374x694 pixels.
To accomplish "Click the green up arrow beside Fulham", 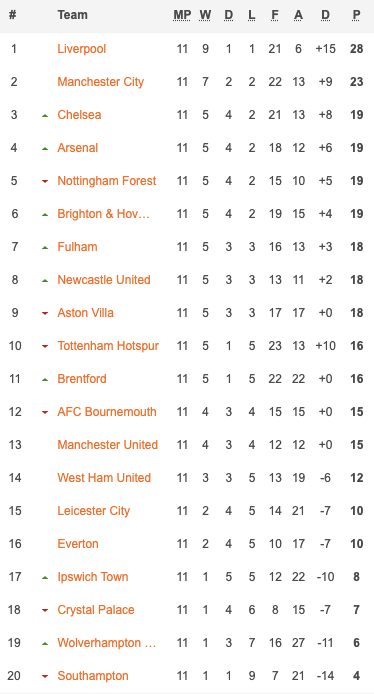I will pyautogui.click(x=45, y=247).
